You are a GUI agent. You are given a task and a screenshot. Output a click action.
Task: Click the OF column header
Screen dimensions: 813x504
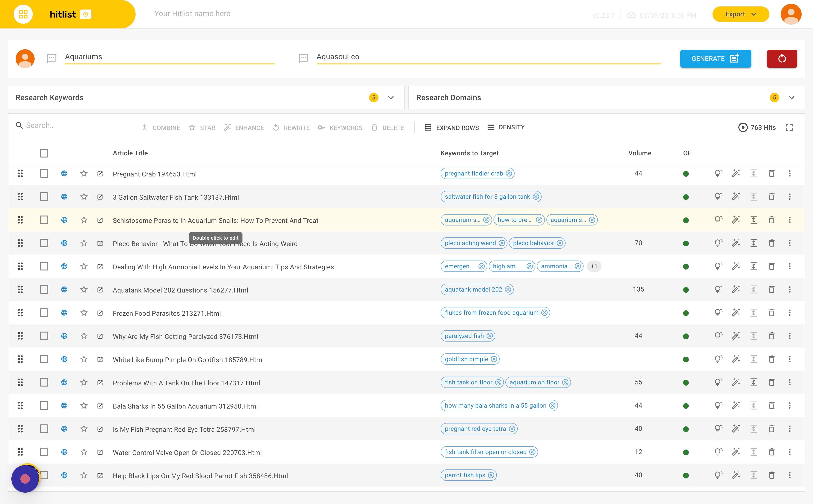tap(687, 153)
